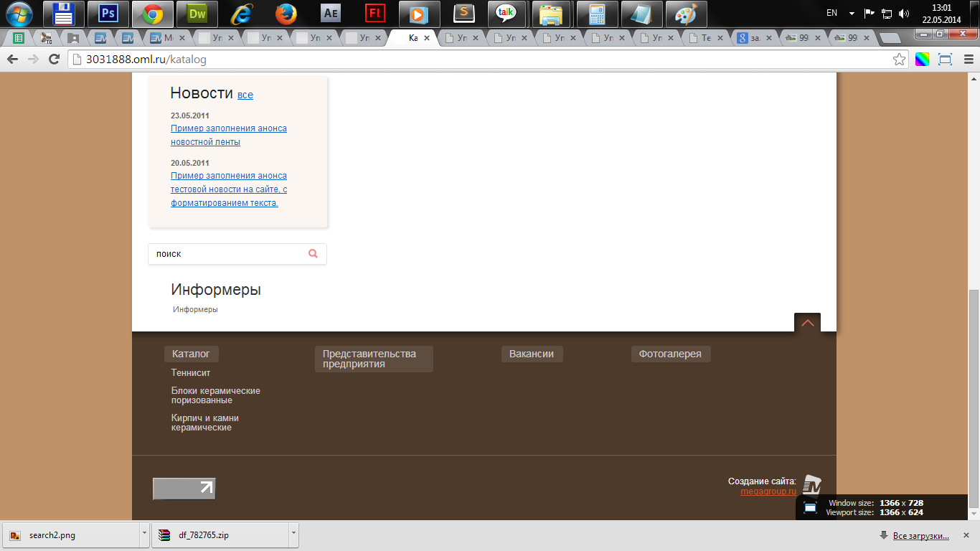Open the downloaded search2.png file

(x=70, y=534)
